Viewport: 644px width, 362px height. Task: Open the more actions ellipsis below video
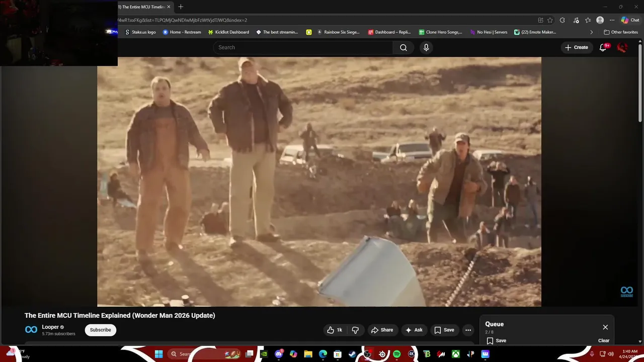click(468, 330)
